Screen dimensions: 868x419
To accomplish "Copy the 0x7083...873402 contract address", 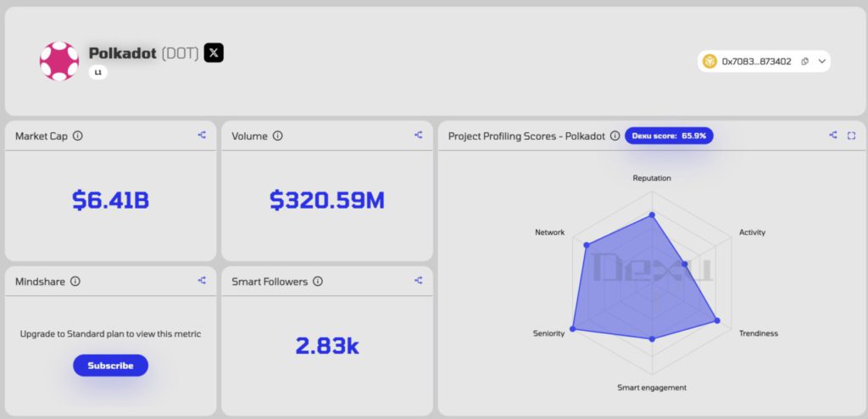I will (x=805, y=62).
